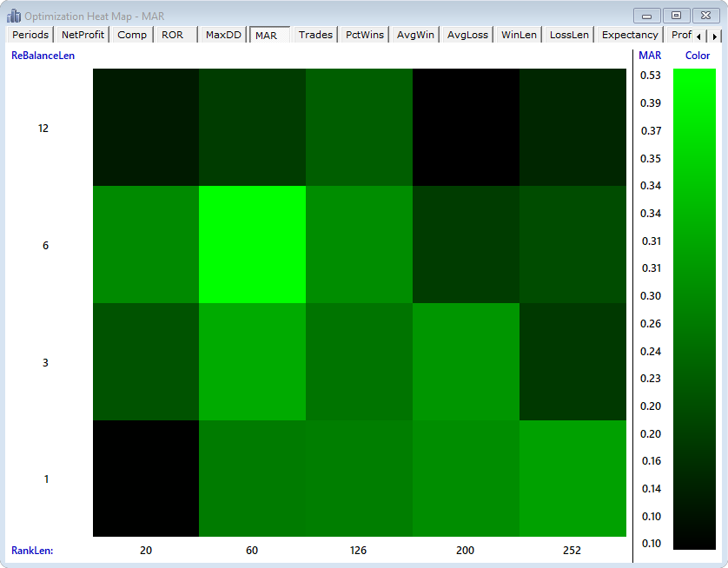The image size is (728, 568).
Task: Click the cell at RankLen 126, ReBalanceLen 12
Action: (x=360, y=127)
